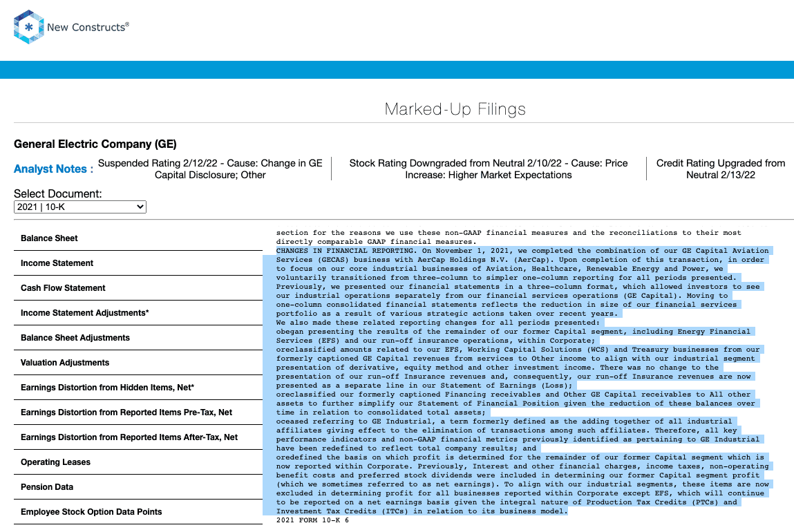794x532 pixels.
Task: Select Income Statement Adjustments*
Action: coord(84,313)
